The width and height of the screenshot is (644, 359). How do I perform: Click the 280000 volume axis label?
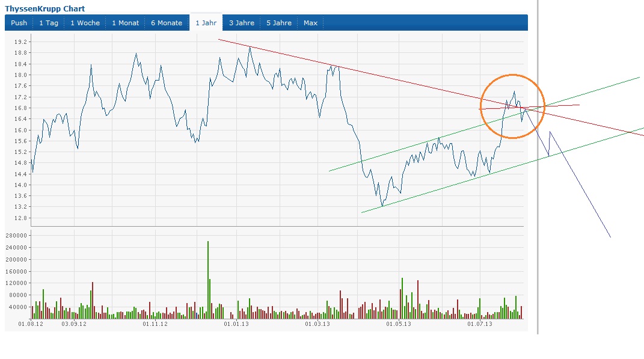16,236
